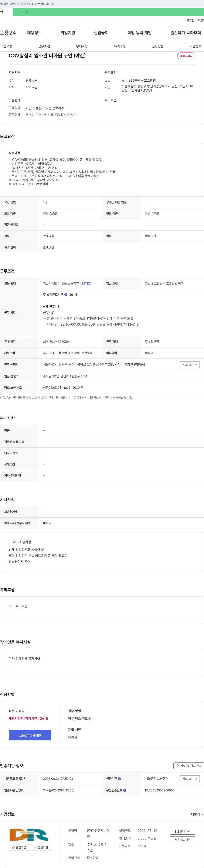This screenshot has height=868, width=204.
Task: Click 건물 청소원 recruitment job value
Action: pos(50,214)
